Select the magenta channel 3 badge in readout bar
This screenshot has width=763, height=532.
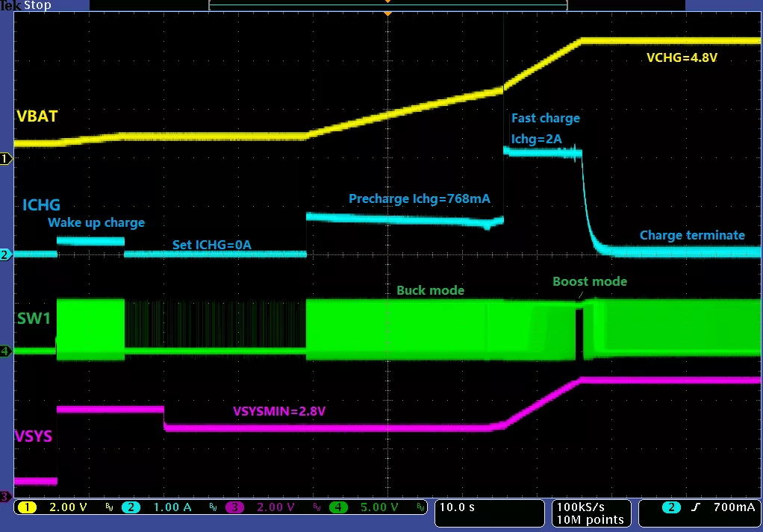click(x=234, y=507)
